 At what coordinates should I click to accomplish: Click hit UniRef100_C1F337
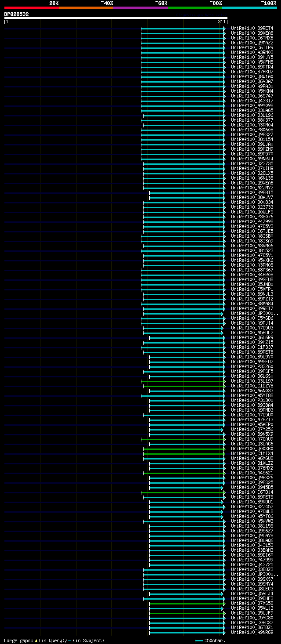[x=252, y=347]
